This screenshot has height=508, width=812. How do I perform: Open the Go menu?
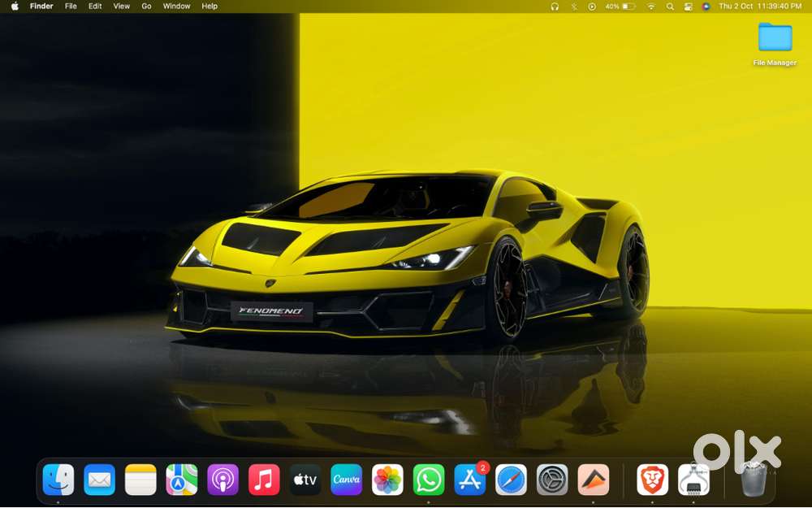point(146,7)
